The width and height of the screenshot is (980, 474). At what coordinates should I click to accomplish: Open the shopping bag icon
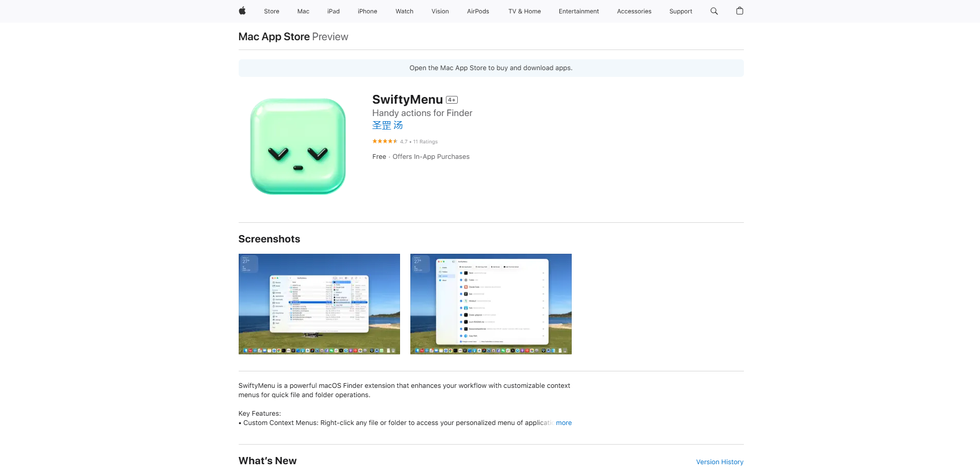[x=739, y=11]
